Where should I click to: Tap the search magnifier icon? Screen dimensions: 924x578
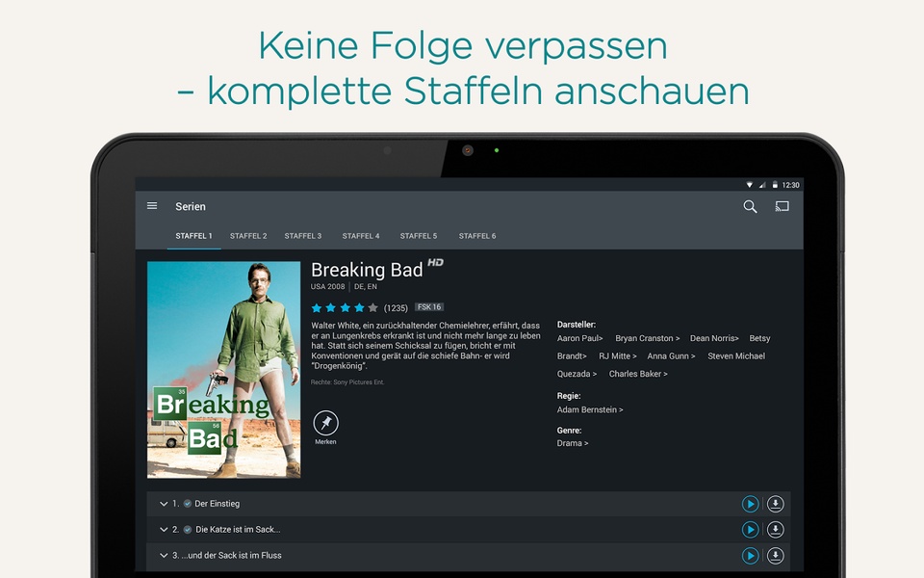(750, 206)
